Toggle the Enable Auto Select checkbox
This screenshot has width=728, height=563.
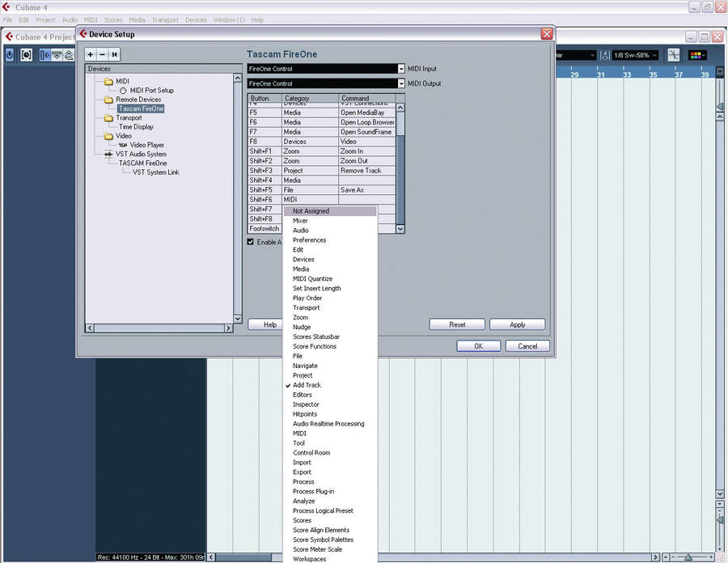pos(251,242)
